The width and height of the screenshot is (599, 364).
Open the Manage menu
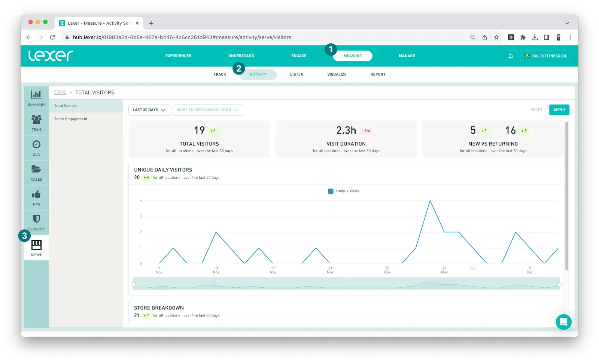pyautogui.click(x=407, y=56)
